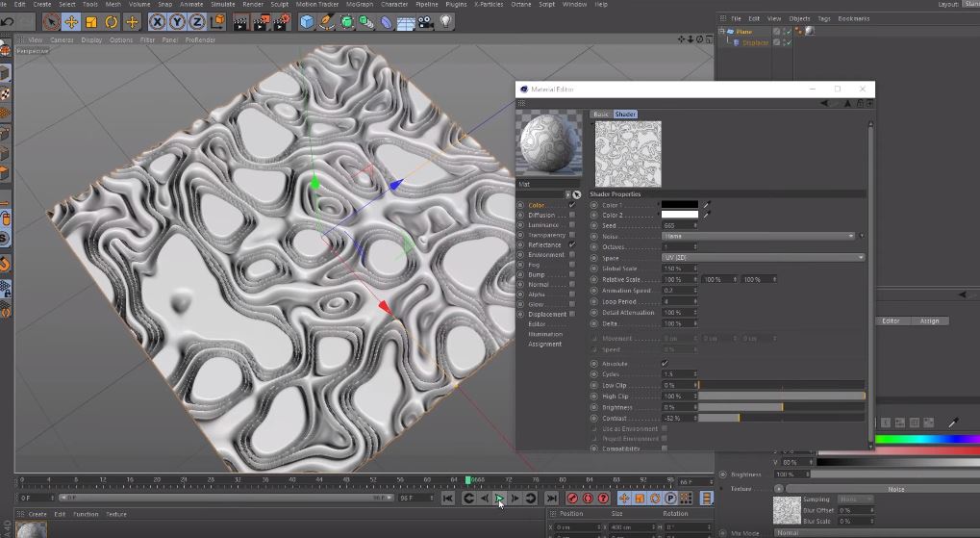This screenshot has width=980, height=538.
Task: Click the Color 2 white swatch
Action: [680, 215]
